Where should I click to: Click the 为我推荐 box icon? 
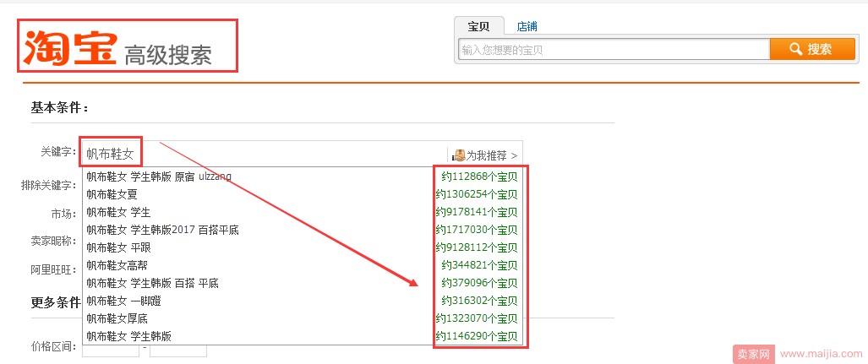pos(459,155)
